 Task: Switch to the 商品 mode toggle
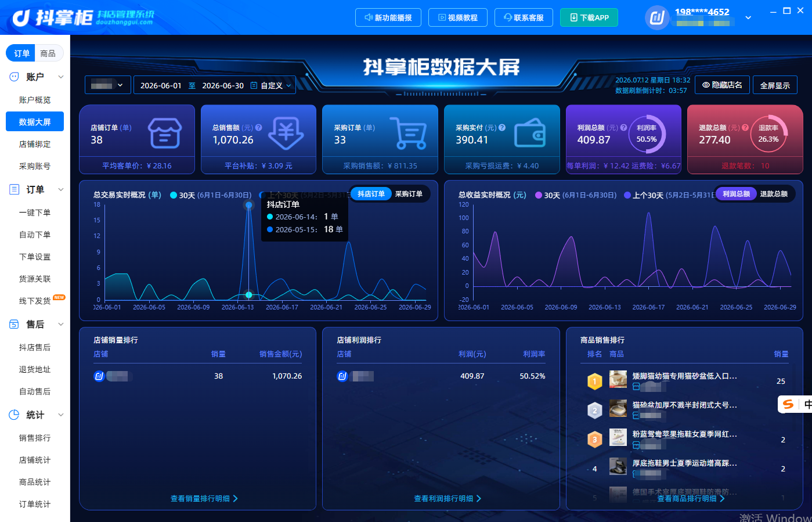click(x=48, y=53)
